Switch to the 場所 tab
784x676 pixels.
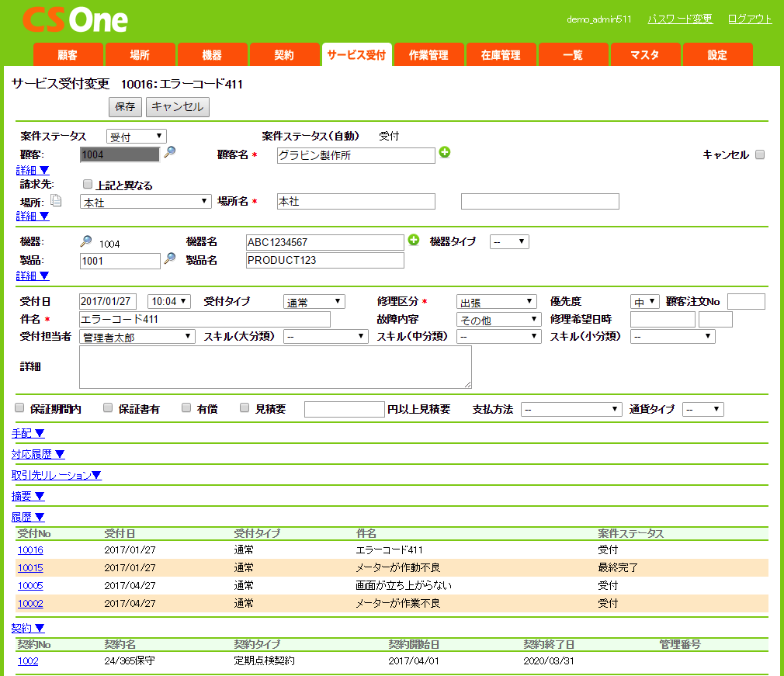point(140,54)
